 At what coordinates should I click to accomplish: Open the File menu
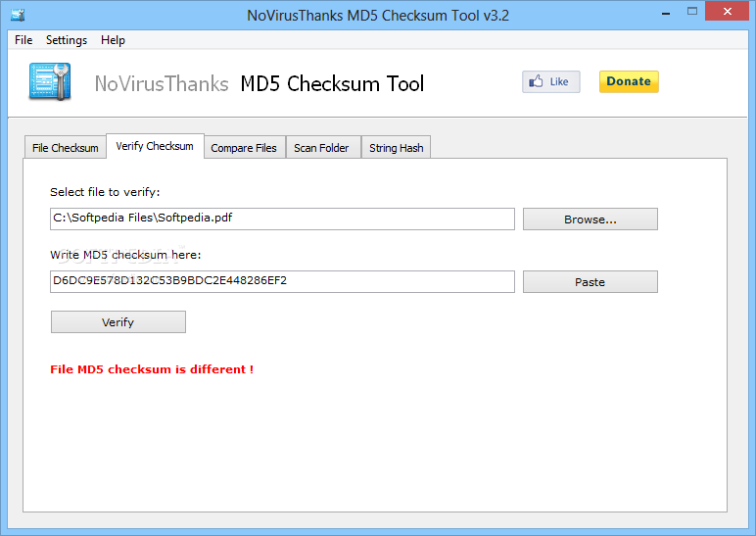24,40
